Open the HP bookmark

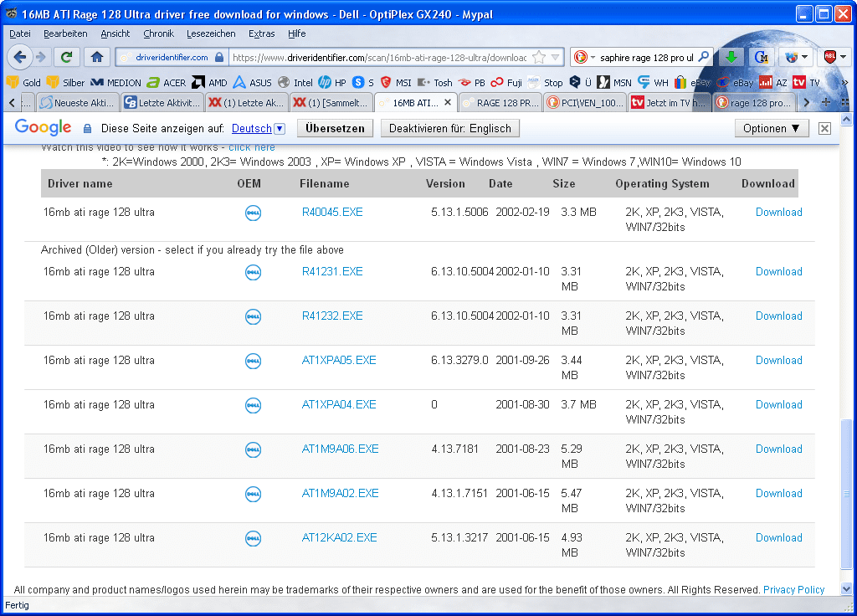[332, 83]
